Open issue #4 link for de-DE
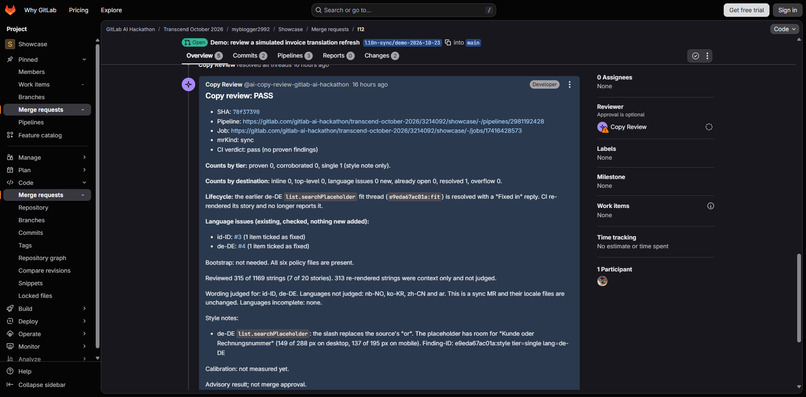Viewport: 806px width, 397px height. click(x=242, y=246)
